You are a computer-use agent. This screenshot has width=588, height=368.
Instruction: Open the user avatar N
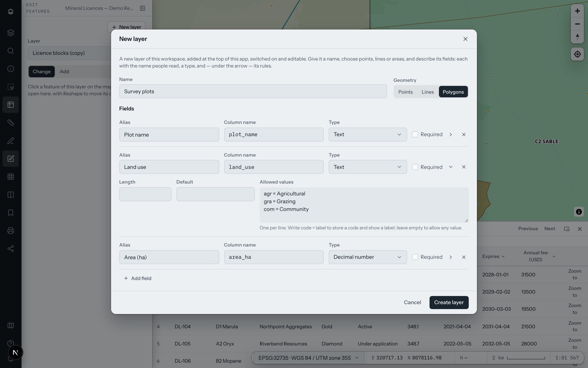15,353
